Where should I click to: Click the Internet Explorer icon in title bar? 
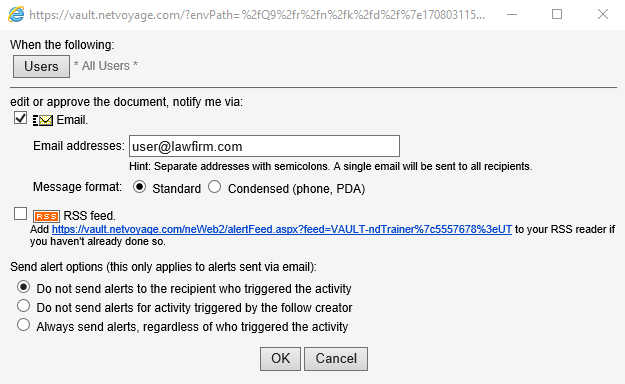tap(16, 15)
